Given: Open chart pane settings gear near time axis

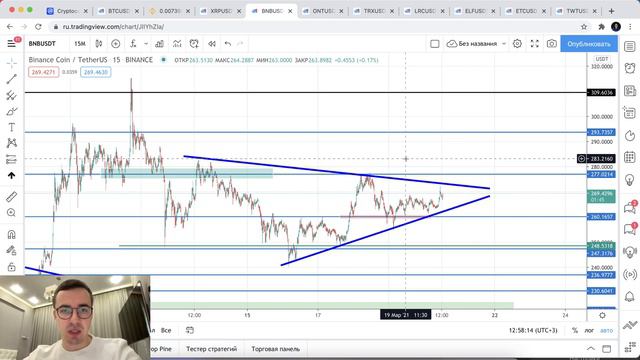Looking at the screenshot, I should pos(602,315).
